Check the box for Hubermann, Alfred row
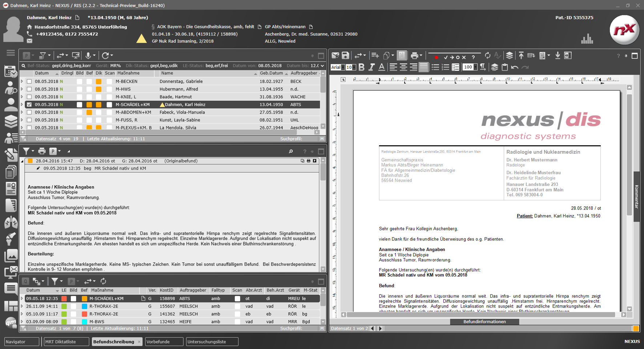Screen dimensions: 644x349 click(29, 89)
